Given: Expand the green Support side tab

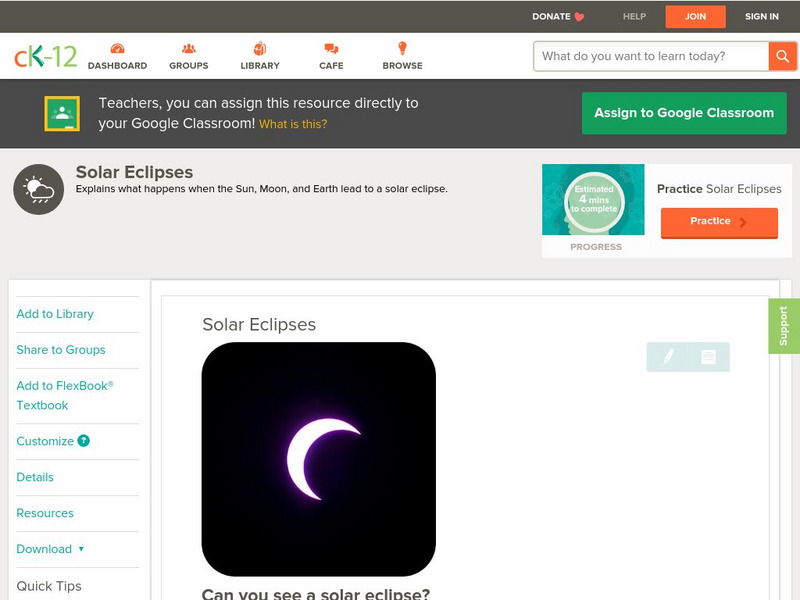Looking at the screenshot, I should [x=786, y=323].
